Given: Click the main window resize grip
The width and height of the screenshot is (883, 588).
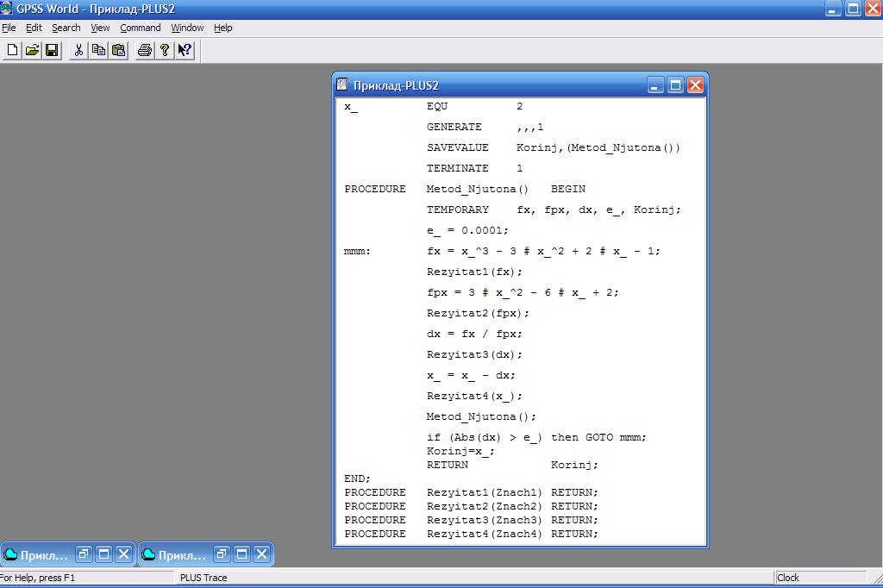Looking at the screenshot, I should pyautogui.click(x=877, y=579).
